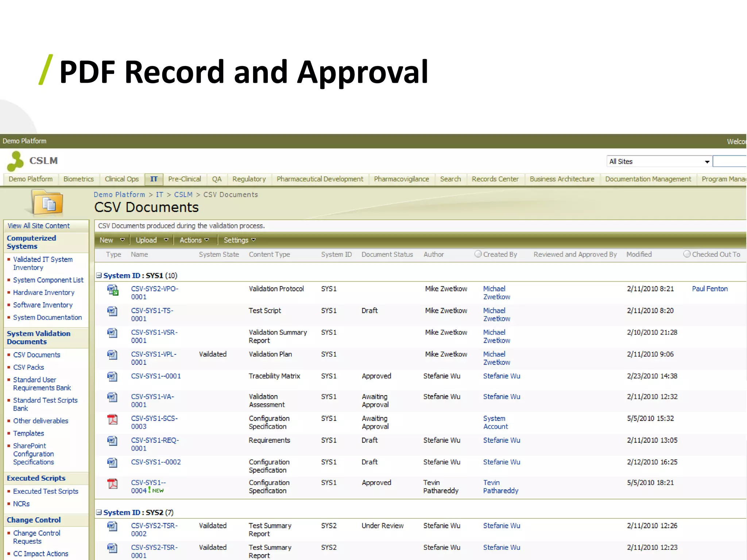Sort by Content Type column header
This screenshot has height=560, width=747.
point(269,254)
